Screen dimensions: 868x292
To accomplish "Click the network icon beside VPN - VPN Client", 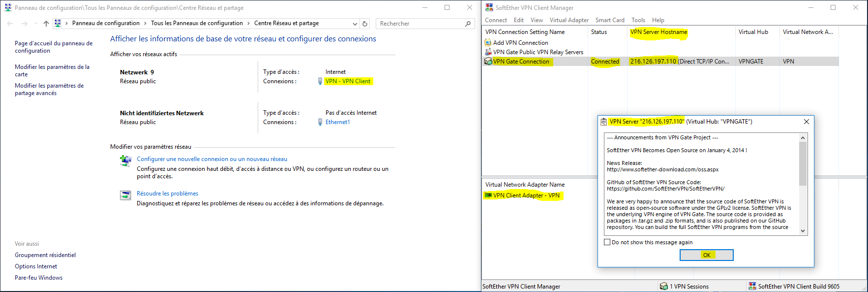I will tap(320, 81).
